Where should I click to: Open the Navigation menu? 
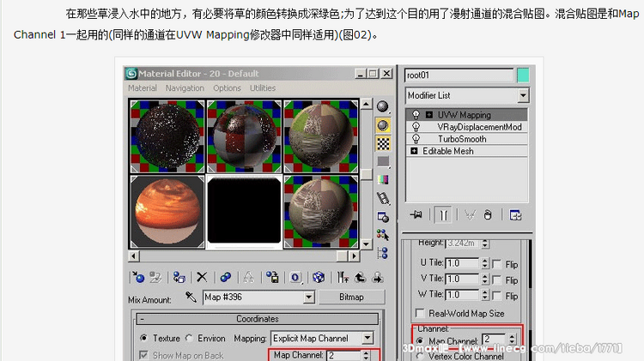point(185,87)
